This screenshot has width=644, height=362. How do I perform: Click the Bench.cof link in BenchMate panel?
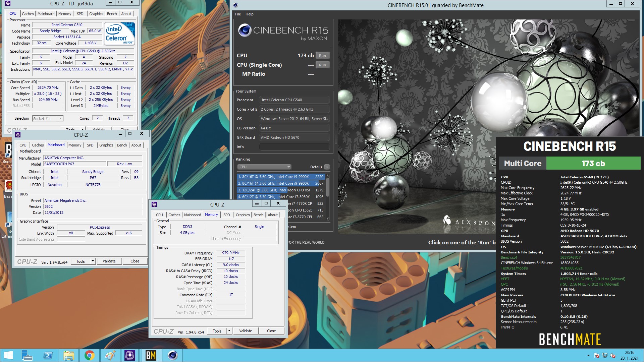coord(509,257)
